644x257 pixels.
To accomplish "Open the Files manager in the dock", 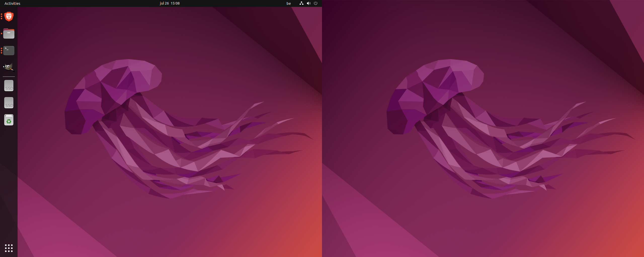I will (x=9, y=33).
